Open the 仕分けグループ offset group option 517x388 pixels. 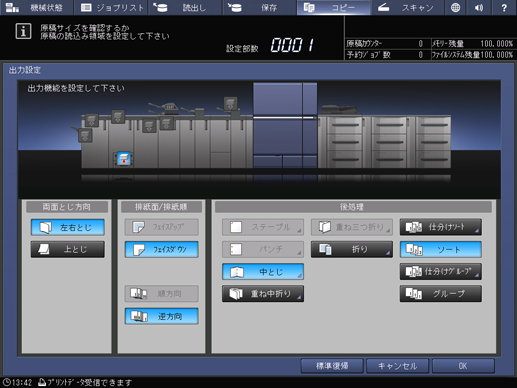441,272
